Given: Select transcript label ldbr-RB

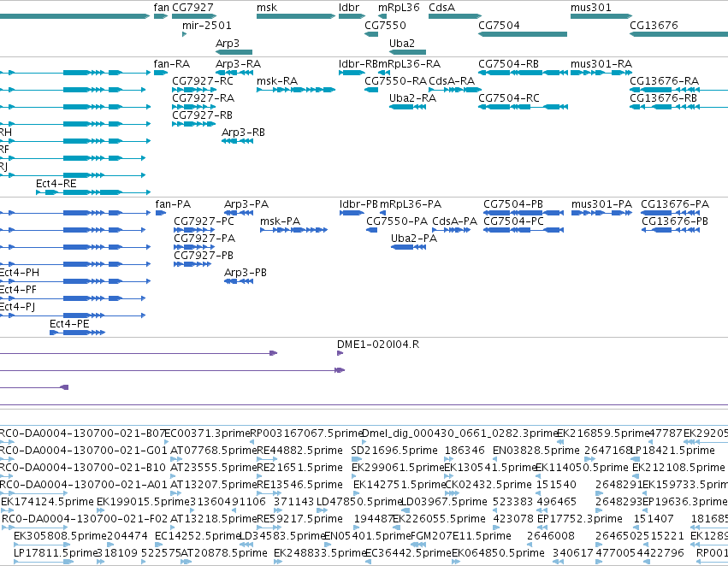Looking at the screenshot, I should coord(359,63).
